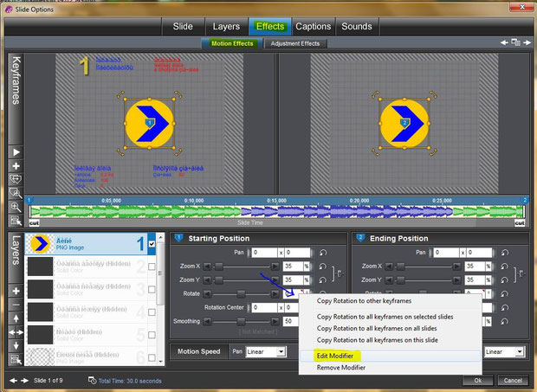
Task: Reset Ending Position Zoom Y value
Action: pyautogui.click(x=504, y=280)
